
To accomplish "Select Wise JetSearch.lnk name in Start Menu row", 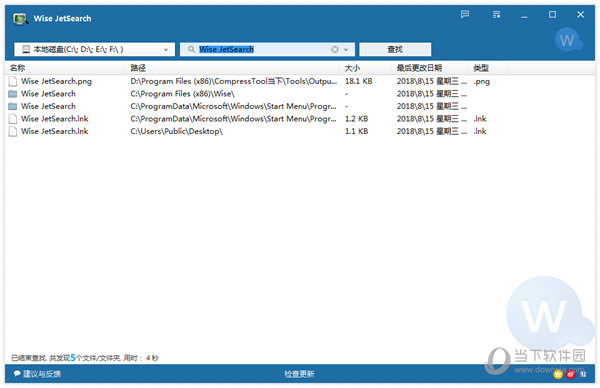I will pos(55,119).
